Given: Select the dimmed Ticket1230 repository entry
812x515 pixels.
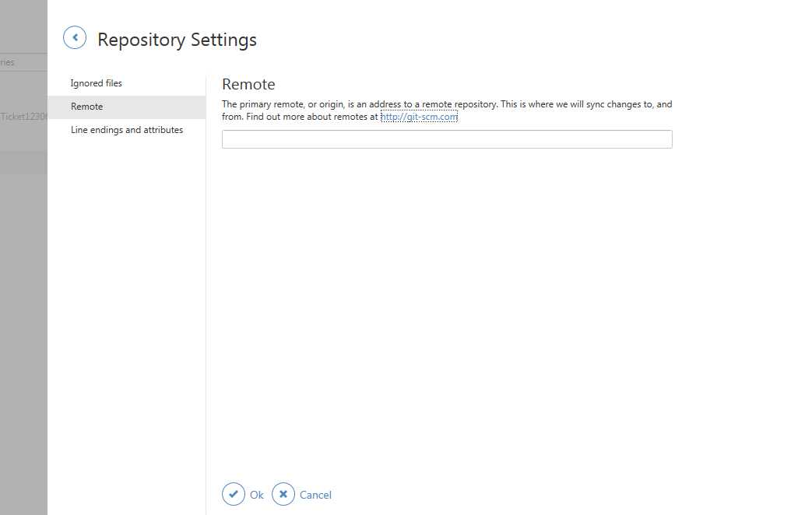Looking at the screenshot, I should [24, 117].
